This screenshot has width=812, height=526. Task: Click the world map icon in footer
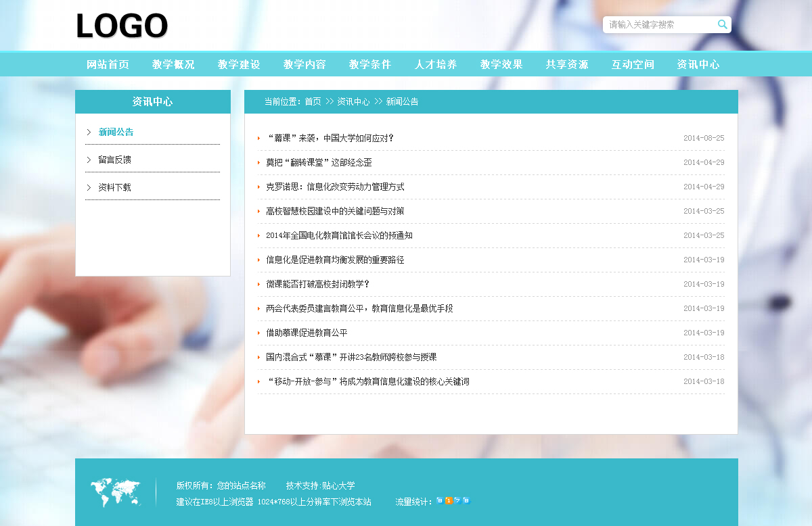116,492
